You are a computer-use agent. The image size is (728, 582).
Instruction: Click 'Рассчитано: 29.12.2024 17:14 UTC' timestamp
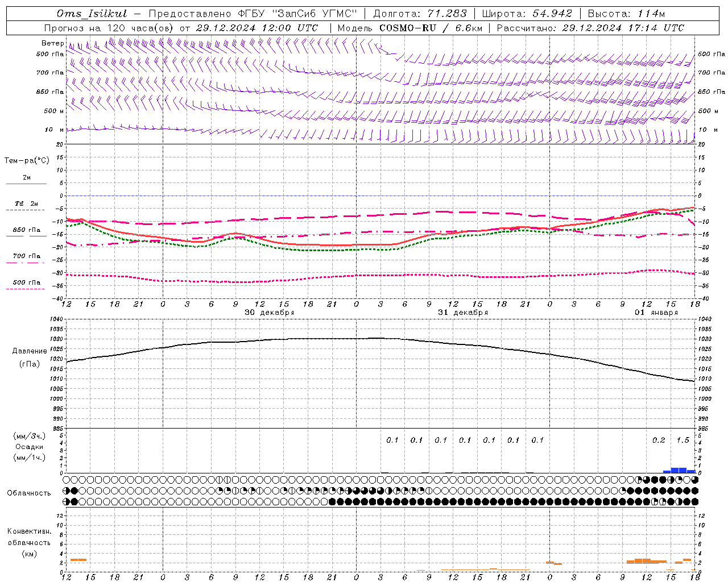click(590, 28)
